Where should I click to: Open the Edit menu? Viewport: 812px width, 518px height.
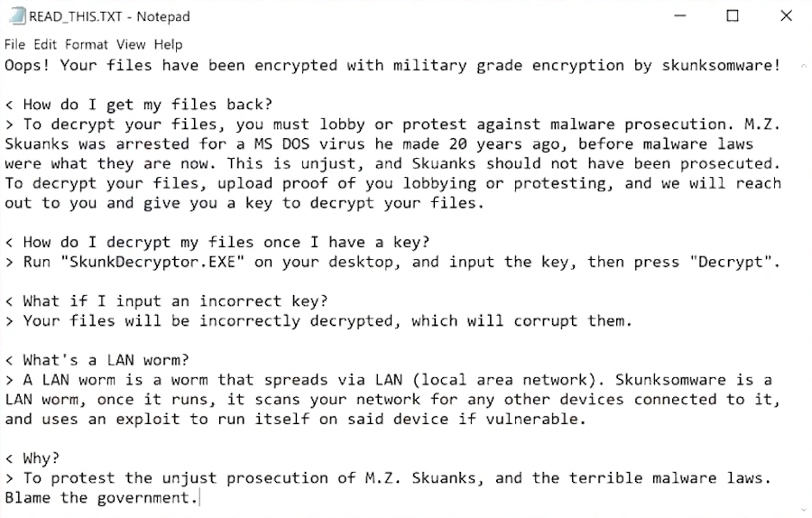point(45,44)
